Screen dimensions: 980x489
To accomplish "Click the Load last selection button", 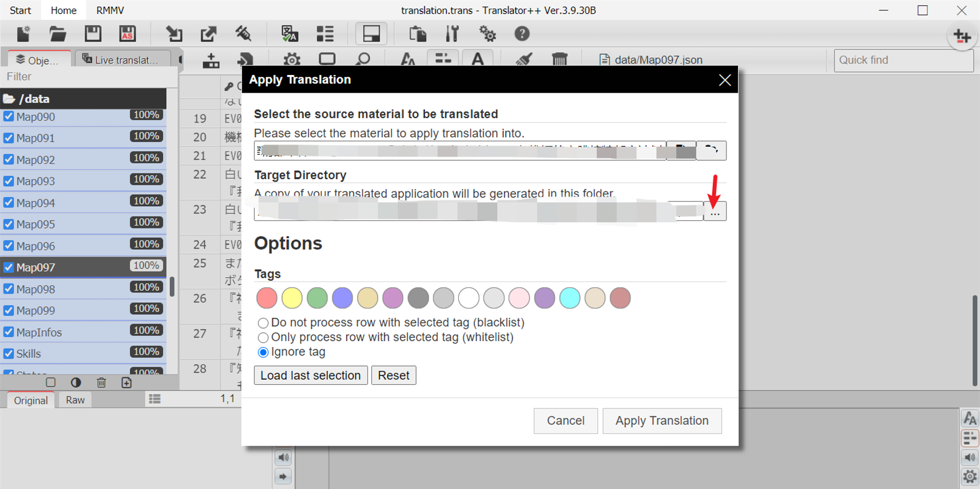I will [x=311, y=376].
